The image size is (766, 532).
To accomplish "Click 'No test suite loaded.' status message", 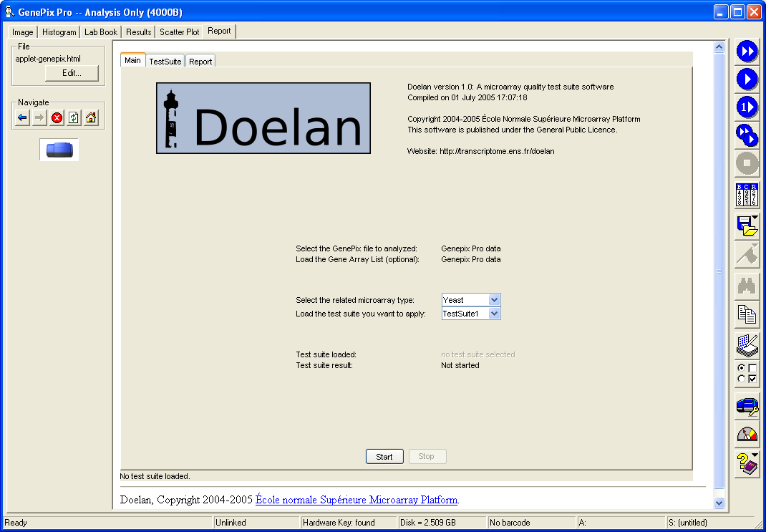I will tap(155, 476).
